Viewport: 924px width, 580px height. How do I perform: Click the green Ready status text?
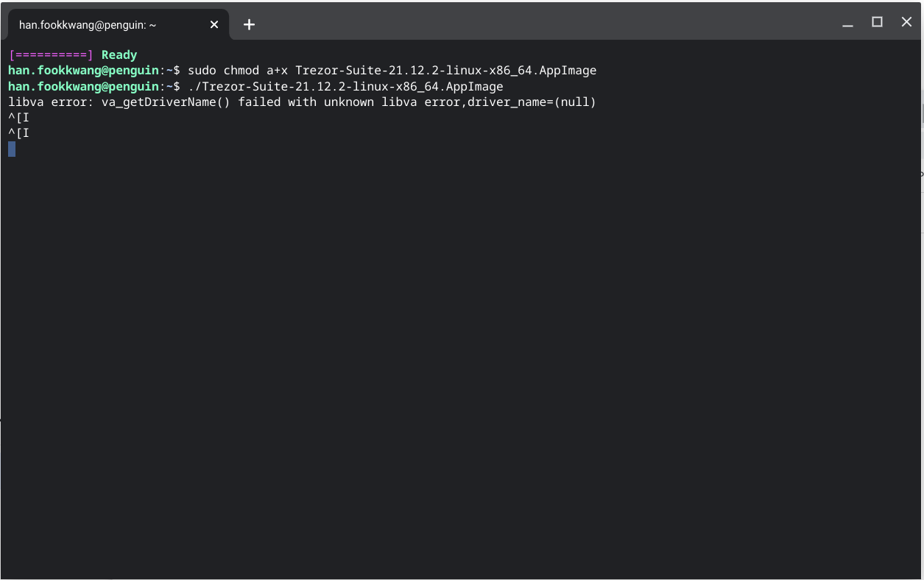119,55
